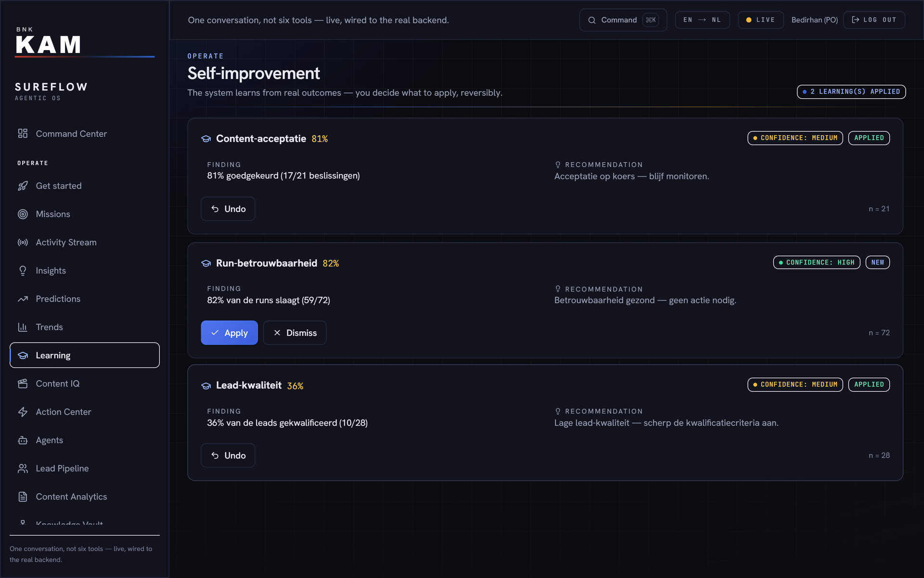924x578 pixels.
Task: Click graduation cap icon beside Content-acceptatie
Action: point(206,139)
